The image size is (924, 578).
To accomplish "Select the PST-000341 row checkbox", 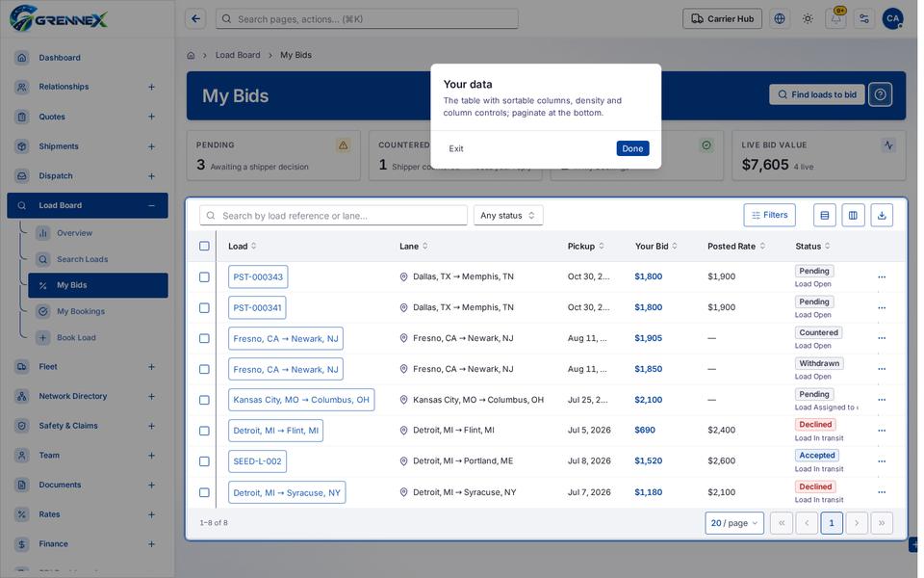I will click(x=204, y=308).
